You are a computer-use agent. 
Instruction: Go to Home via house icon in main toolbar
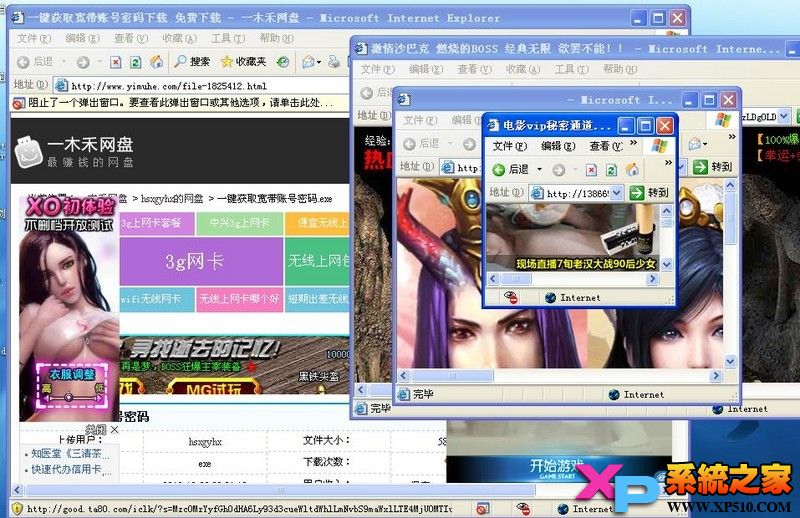[156, 62]
